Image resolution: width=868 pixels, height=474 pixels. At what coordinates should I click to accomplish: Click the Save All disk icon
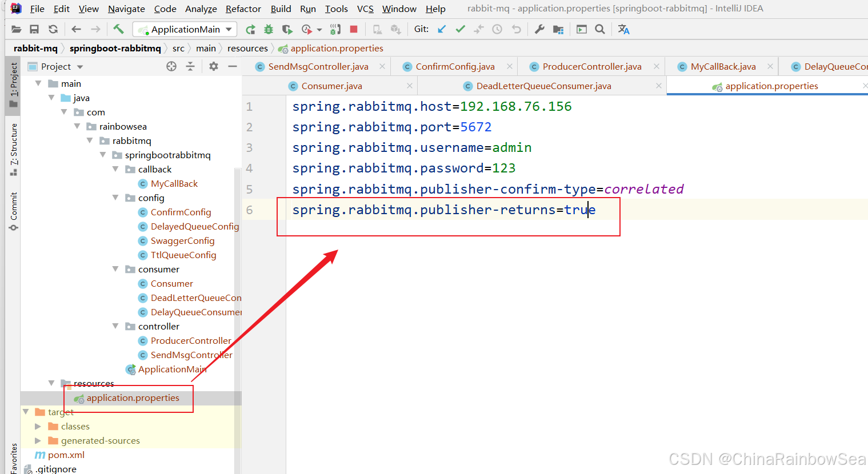34,29
